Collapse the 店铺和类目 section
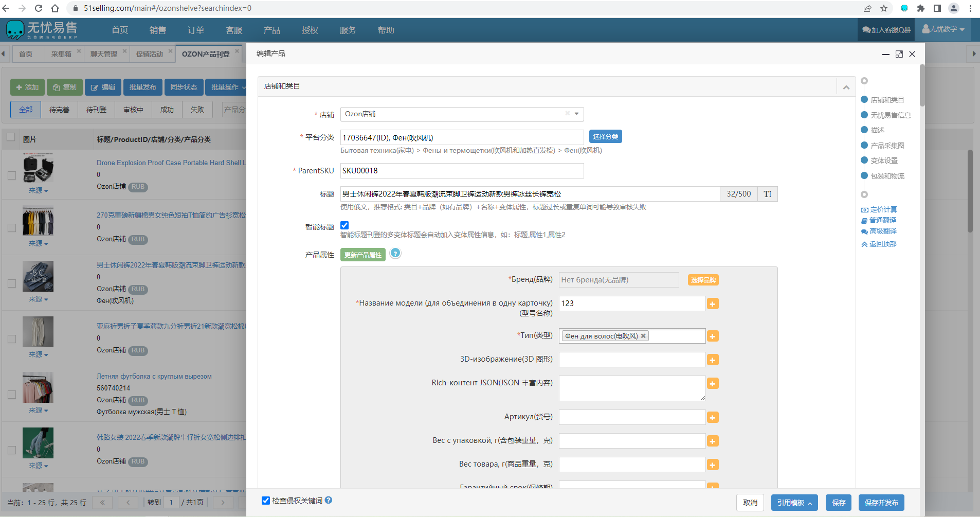 coord(846,87)
